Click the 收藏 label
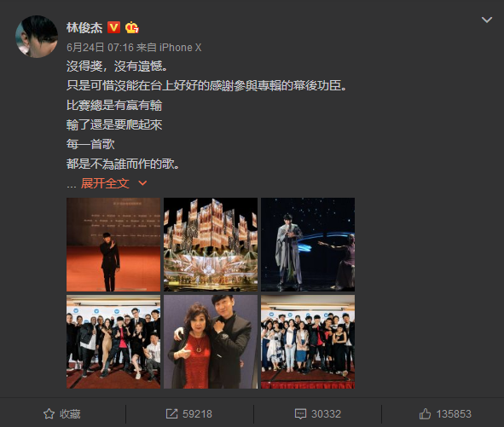Viewport: 504px width, 427px height. click(70, 414)
